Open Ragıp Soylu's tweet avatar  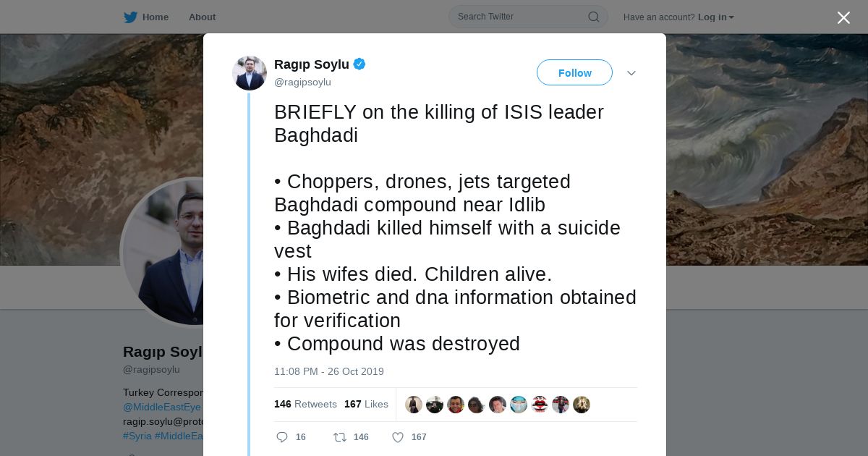click(250, 73)
